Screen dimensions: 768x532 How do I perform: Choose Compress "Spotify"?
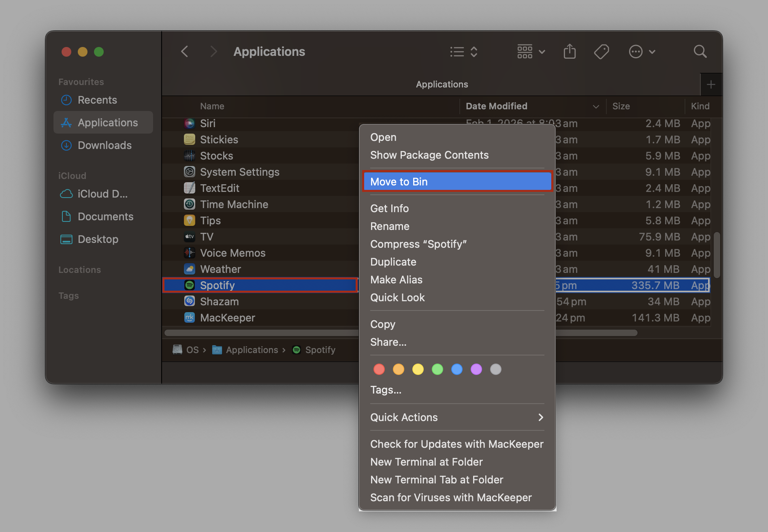pyautogui.click(x=457, y=244)
